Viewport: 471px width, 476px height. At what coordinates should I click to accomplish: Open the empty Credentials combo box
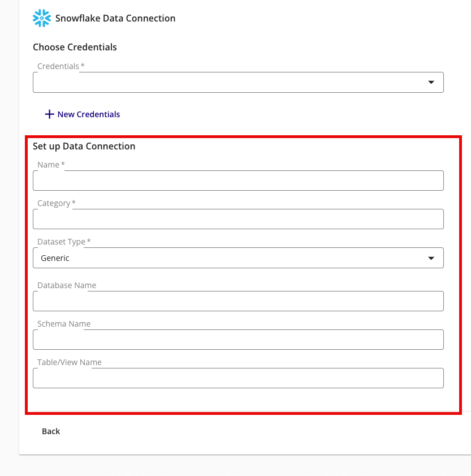click(x=226, y=83)
